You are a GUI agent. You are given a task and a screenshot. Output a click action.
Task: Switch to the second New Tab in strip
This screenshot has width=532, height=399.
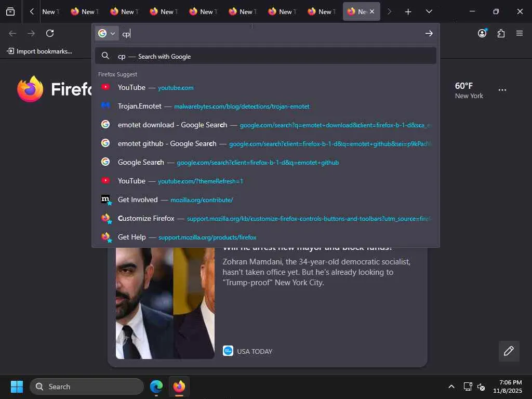coord(85,11)
